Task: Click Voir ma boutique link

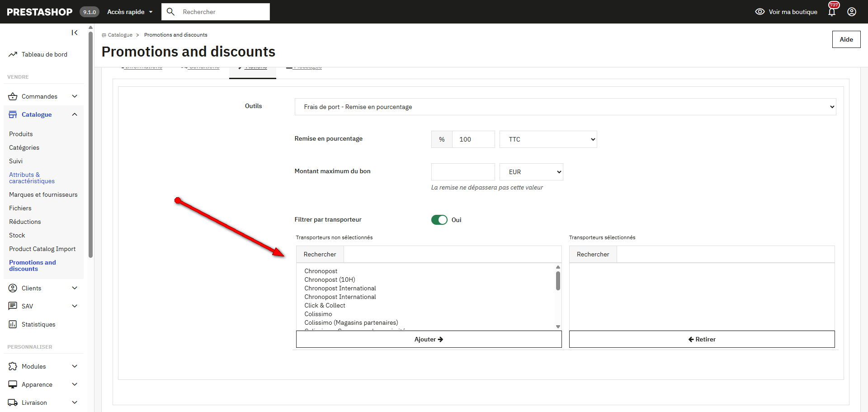Action: 793,12
